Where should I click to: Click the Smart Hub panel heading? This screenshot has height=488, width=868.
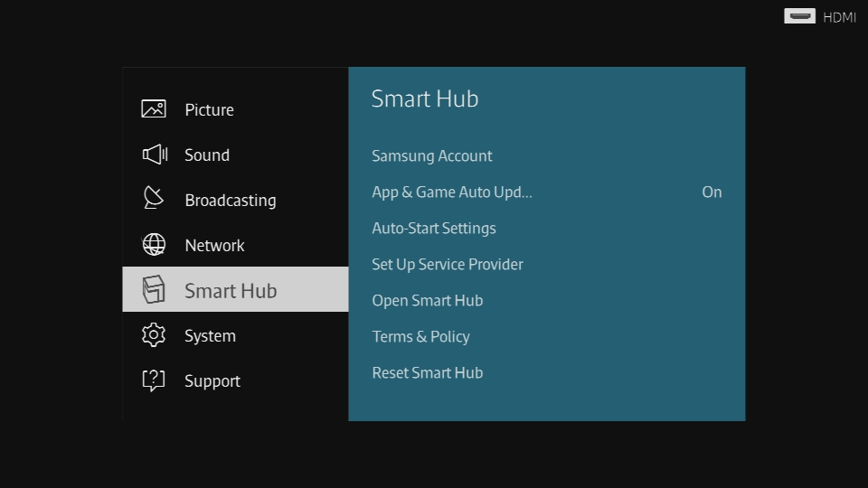(425, 99)
